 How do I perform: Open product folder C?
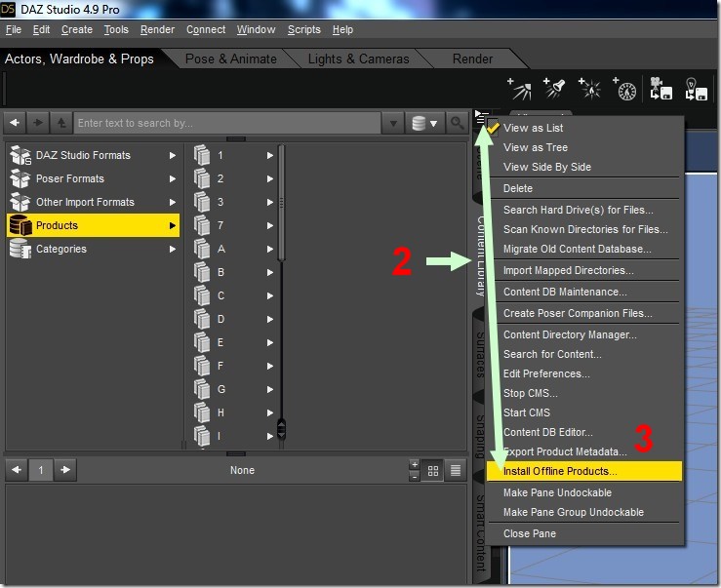pos(233,295)
